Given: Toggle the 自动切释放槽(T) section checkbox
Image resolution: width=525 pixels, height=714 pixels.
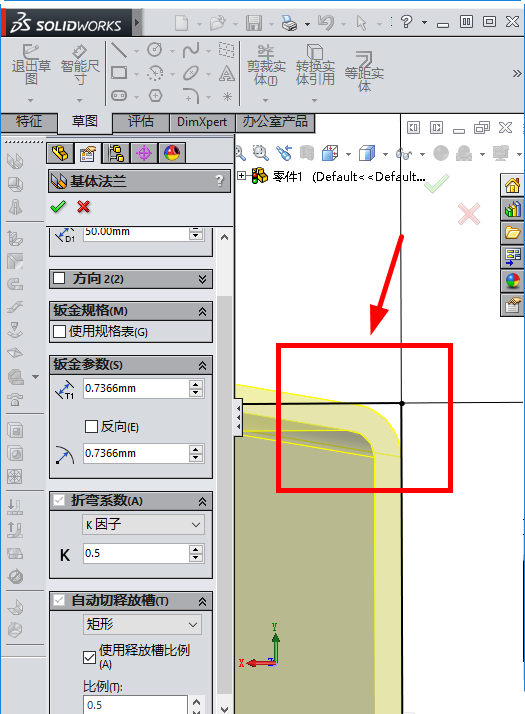Looking at the screenshot, I should [59, 600].
